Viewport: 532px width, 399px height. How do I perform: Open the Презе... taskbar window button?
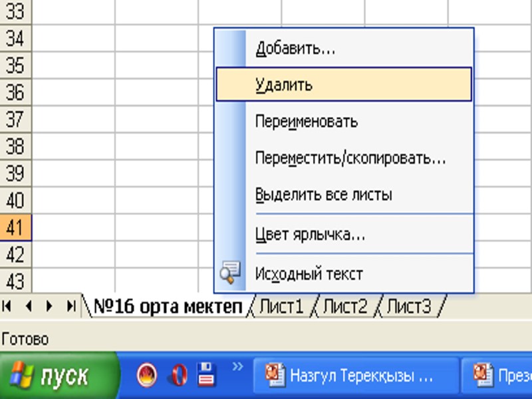(497, 376)
